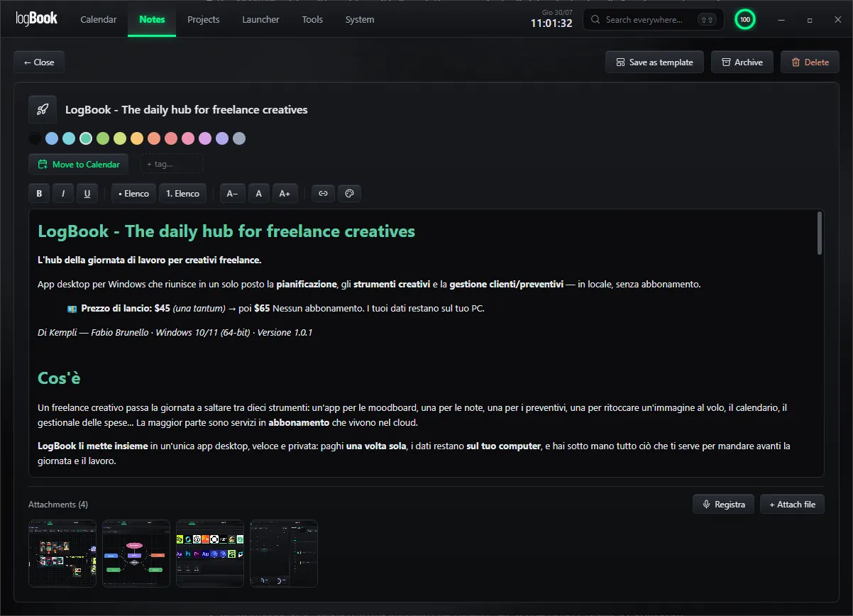Click the search magnifier icon
853x616 pixels.
pyautogui.click(x=595, y=20)
